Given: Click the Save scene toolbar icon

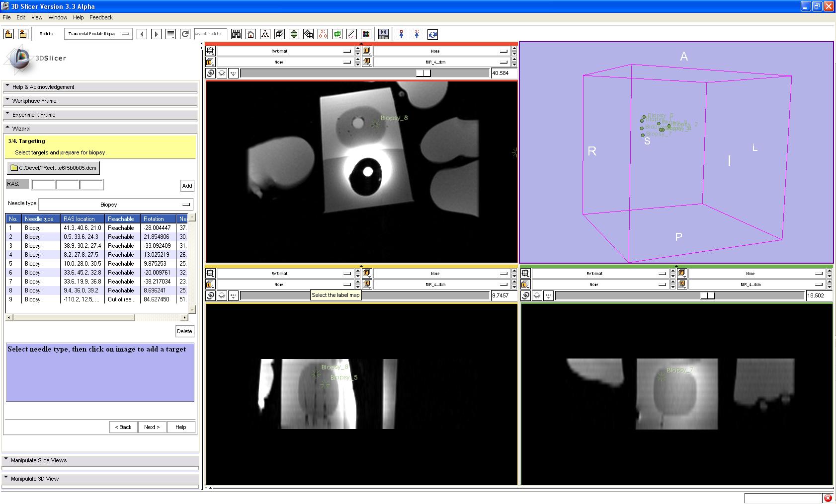Looking at the screenshot, I should [x=23, y=34].
